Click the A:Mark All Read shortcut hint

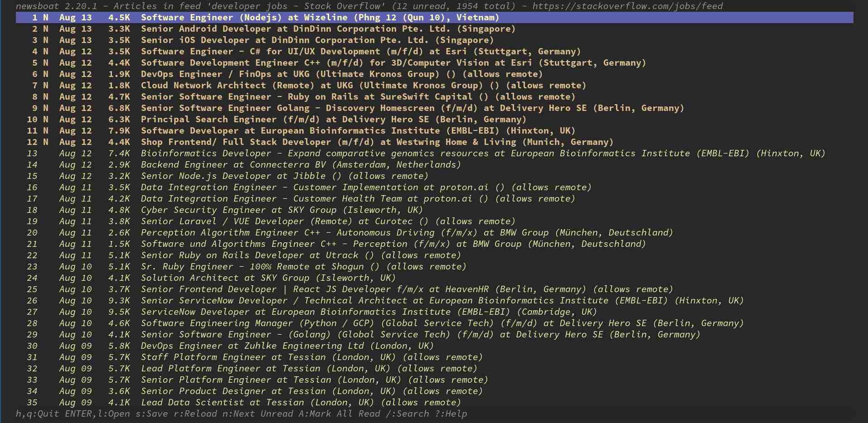pos(339,414)
